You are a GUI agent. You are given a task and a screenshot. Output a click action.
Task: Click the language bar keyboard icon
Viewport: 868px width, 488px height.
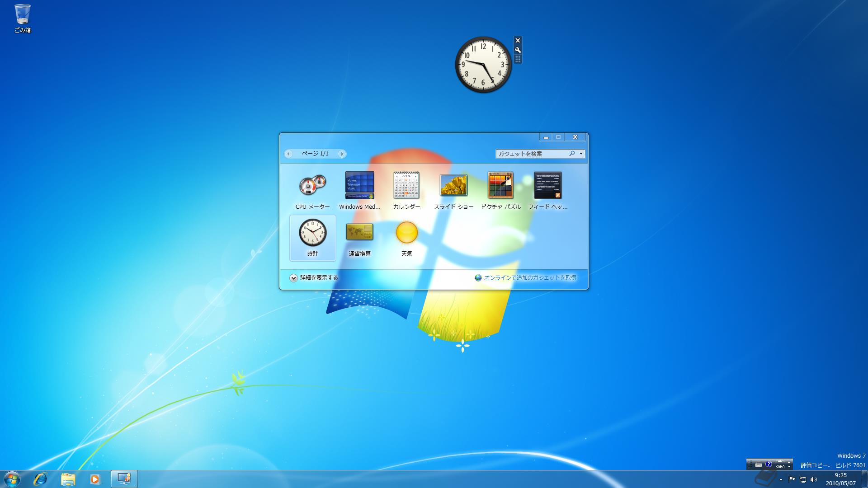click(759, 465)
